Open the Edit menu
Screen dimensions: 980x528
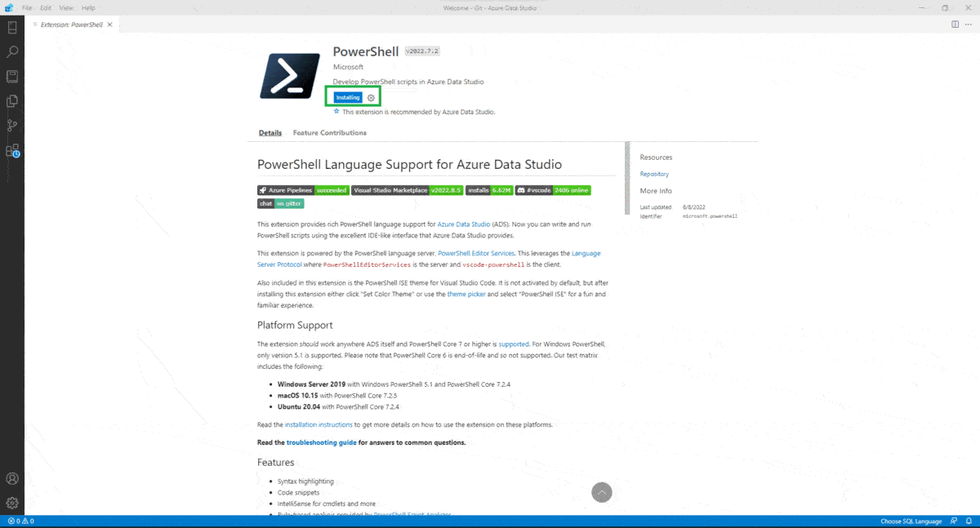[x=46, y=7]
